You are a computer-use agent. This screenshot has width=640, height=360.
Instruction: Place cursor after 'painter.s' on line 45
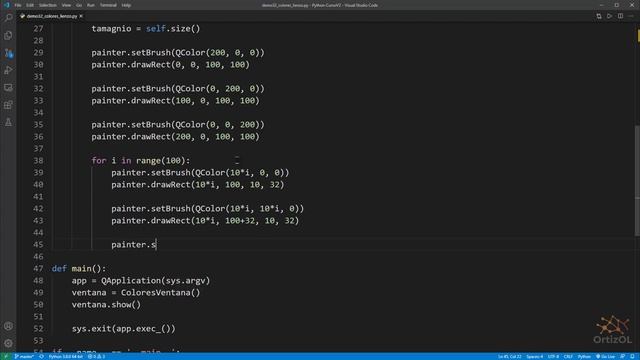pos(157,244)
